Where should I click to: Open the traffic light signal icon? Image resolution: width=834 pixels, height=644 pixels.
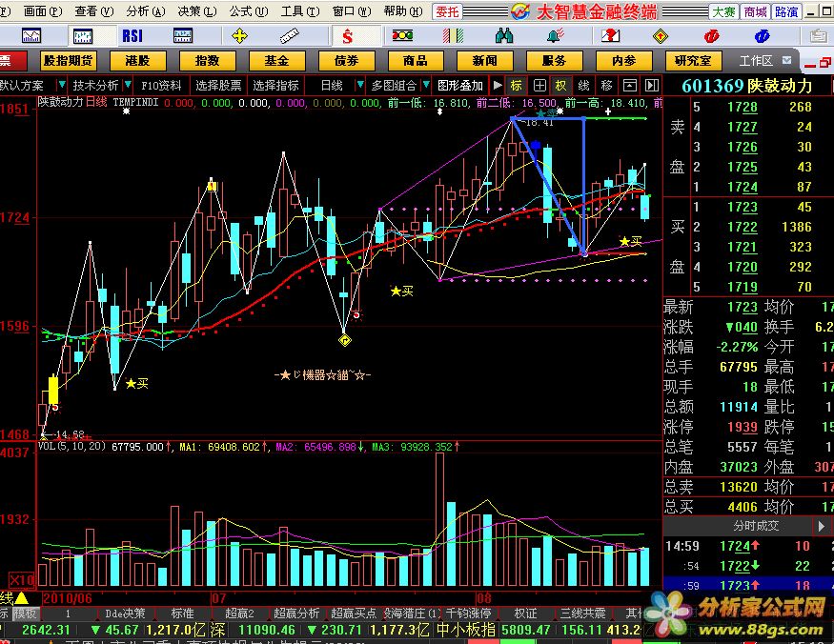(x=402, y=35)
